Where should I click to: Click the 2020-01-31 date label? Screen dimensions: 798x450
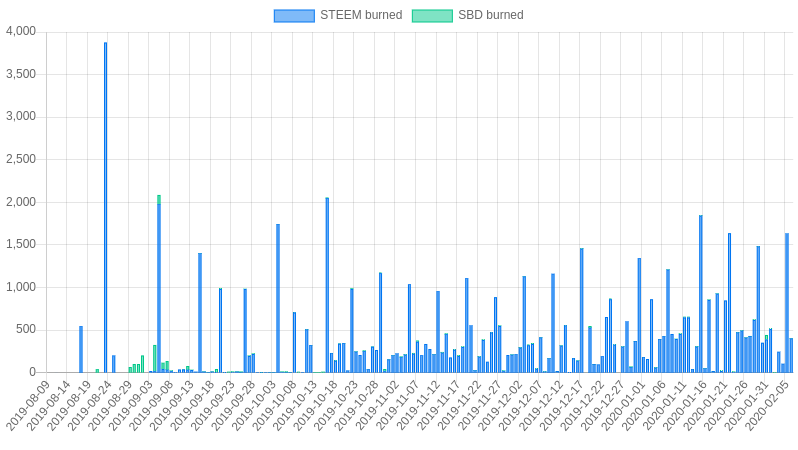point(746,405)
